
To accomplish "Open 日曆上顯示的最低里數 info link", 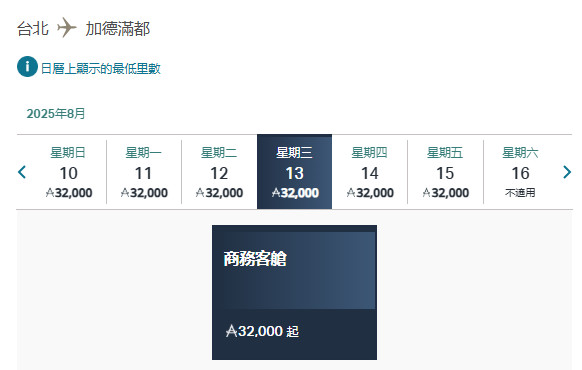I will tap(101, 69).
